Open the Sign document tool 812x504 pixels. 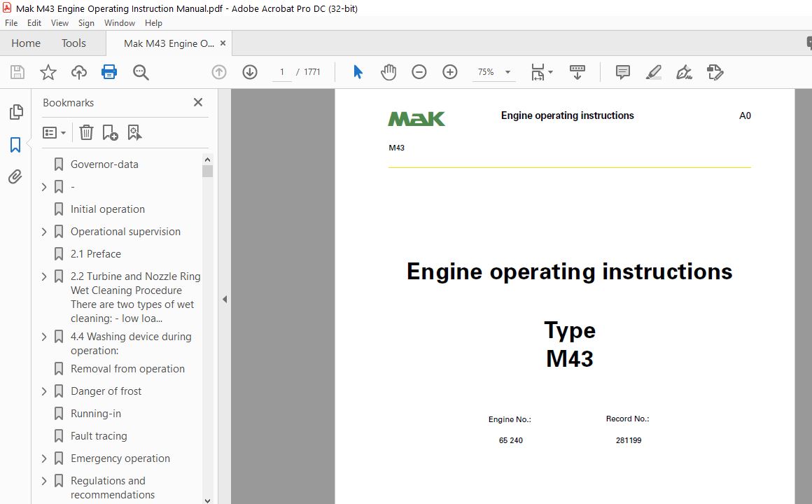(684, 72)
